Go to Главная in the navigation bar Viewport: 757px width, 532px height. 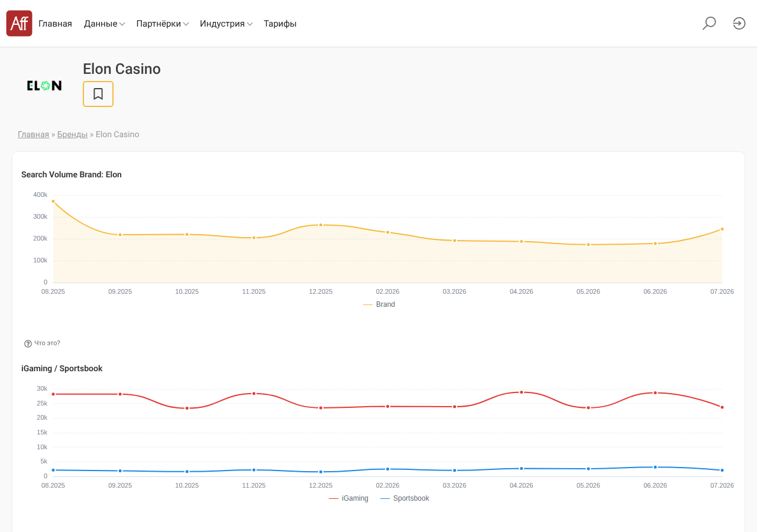[55, 24]
